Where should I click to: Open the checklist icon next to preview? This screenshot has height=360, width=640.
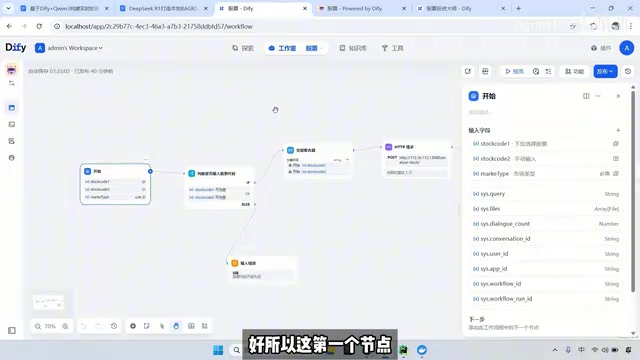coord(548,71)
